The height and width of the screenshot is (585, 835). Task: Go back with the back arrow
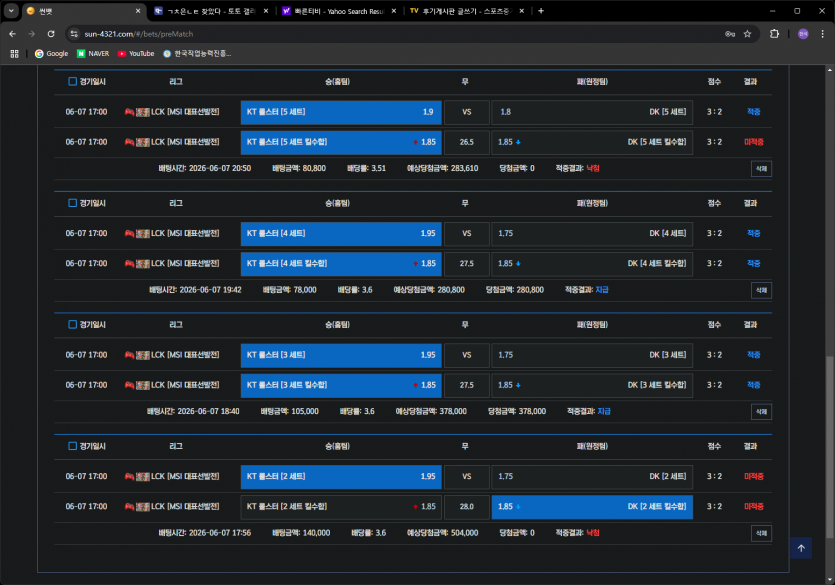coord(13,34)
